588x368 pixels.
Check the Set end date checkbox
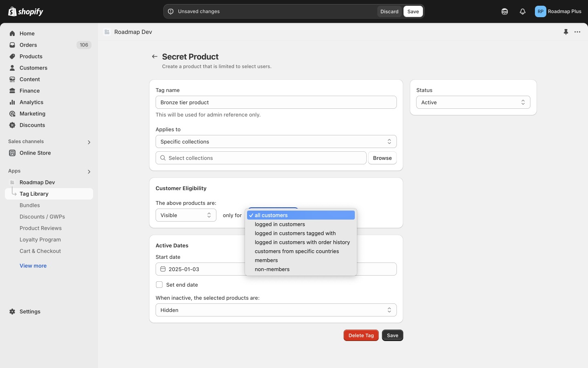pyautogui.click(x=159, y=285)
